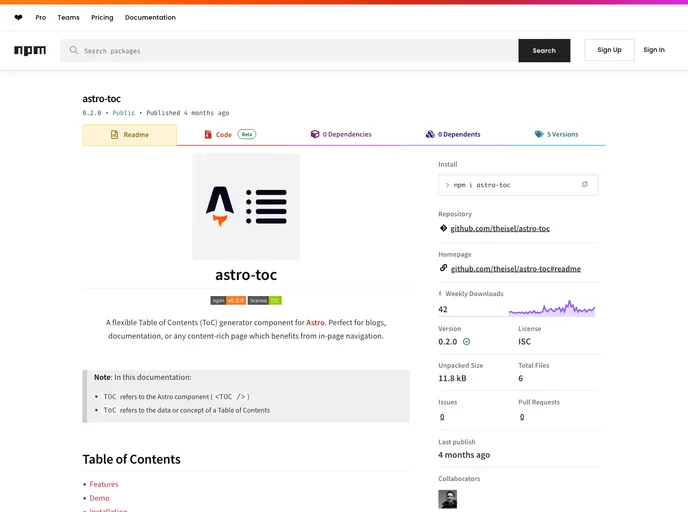Open the Pro menu link

click(40, 18)
